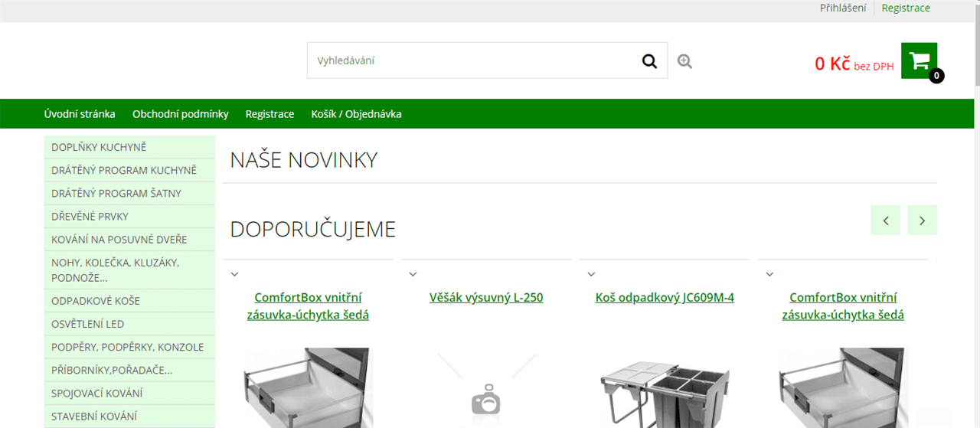Open first ComfortBox vnitřní zásuvka link
Image resolution: width=980 pixels, height=428 pixels.
(308, 305)
